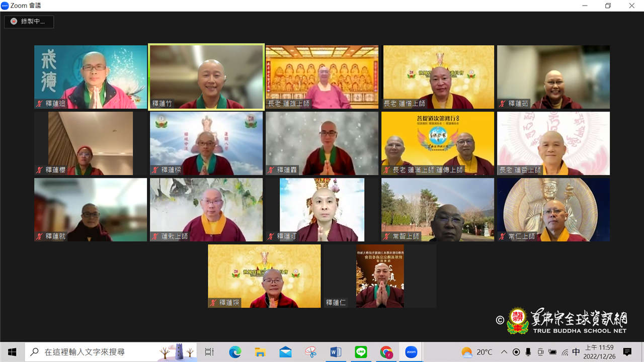Click the Windows search text box

click(x=101, y=352)
